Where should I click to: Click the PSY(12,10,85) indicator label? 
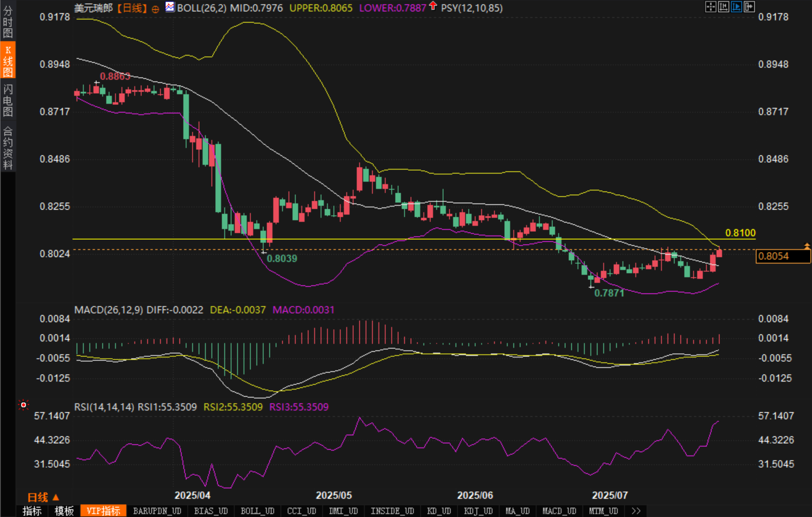[472, 8]
